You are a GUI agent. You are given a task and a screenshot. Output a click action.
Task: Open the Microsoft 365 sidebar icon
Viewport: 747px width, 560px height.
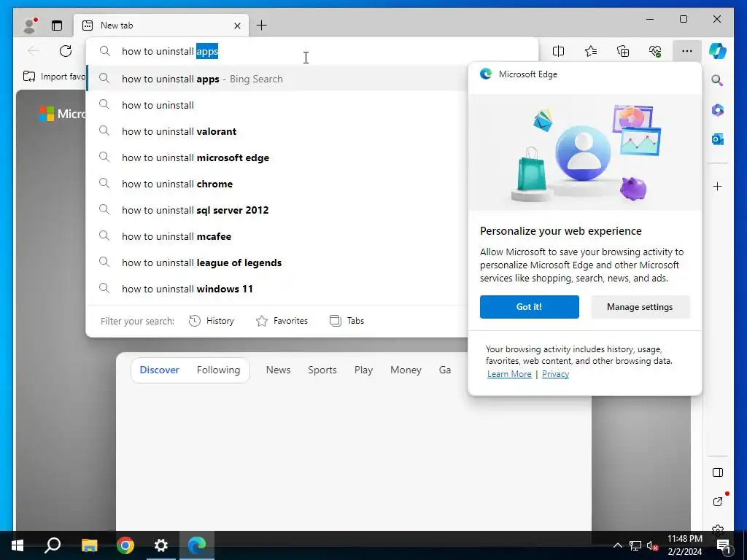[x=718, y=110]
